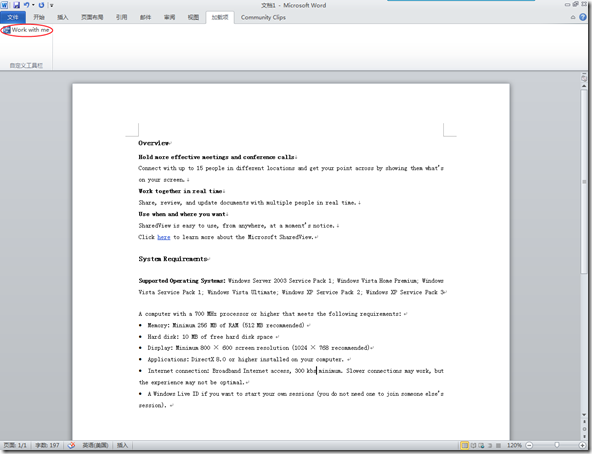Image resolution: width=592 pixels, height=454 pixels.
Task: Click the Work with me add-in button
Action: tap(26, 29)
